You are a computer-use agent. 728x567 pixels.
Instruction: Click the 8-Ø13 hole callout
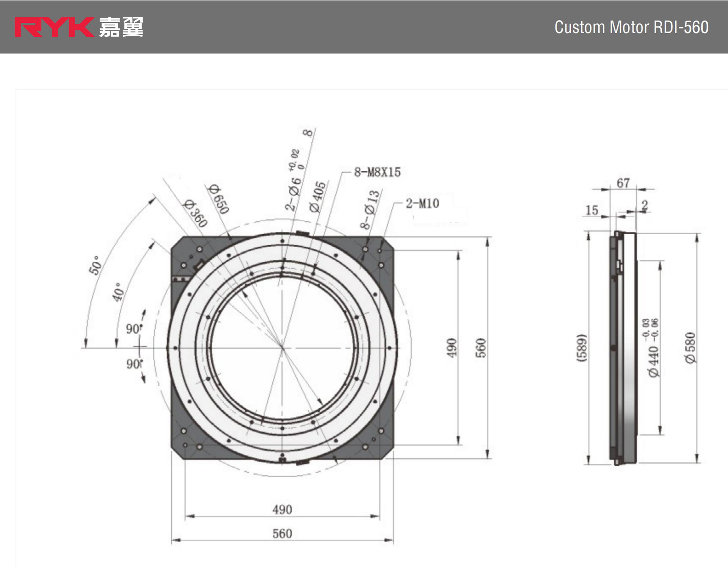click(370, 210)
